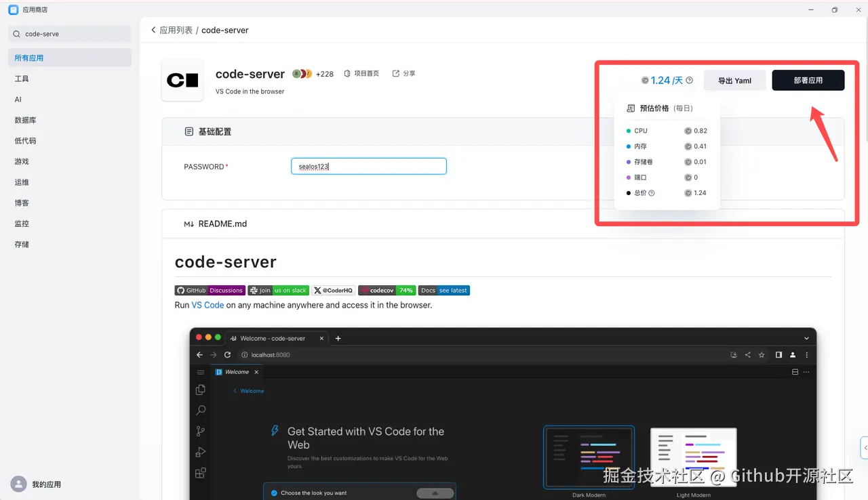
Task: Click the coin icon before 1.24/天
Action: click(645, 80)
